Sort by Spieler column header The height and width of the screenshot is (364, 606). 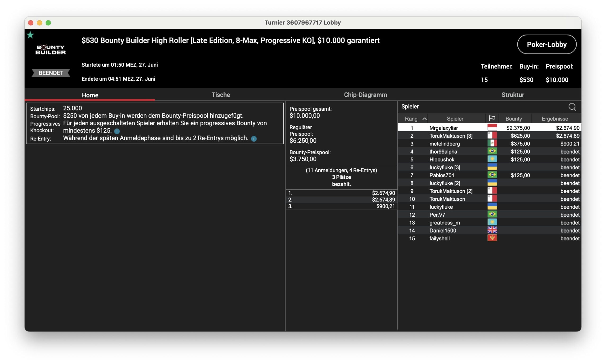tap(455, 119)
